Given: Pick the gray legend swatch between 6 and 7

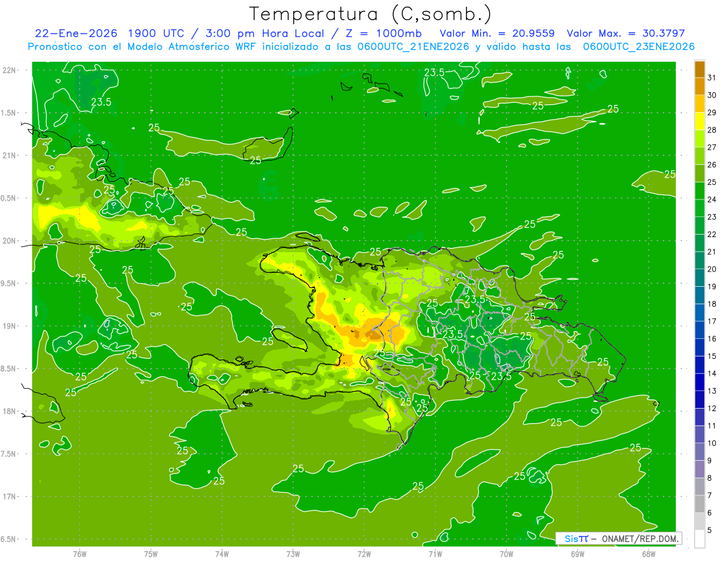Looking at the screenshot, I should pyautogui.click(x=699, y=504).
